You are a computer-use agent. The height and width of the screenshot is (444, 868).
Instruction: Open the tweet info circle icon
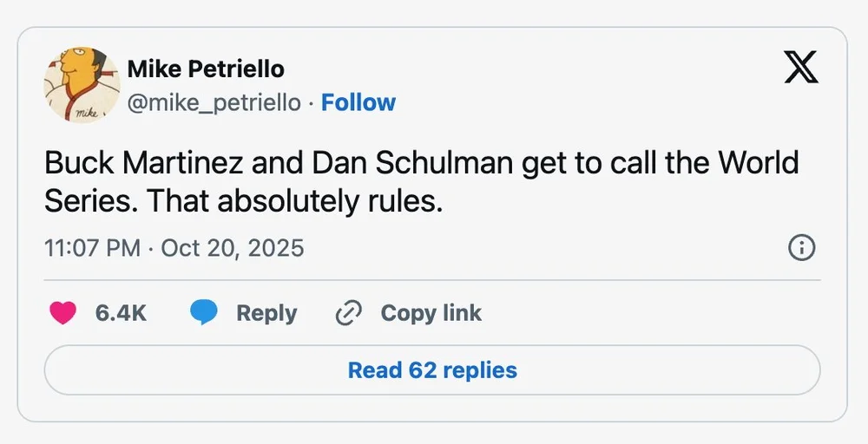[801, 248]
